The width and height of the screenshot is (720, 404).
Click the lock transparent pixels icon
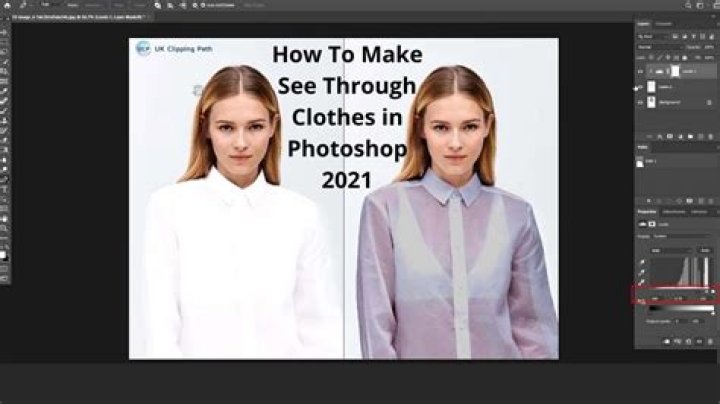click(651, 57)
